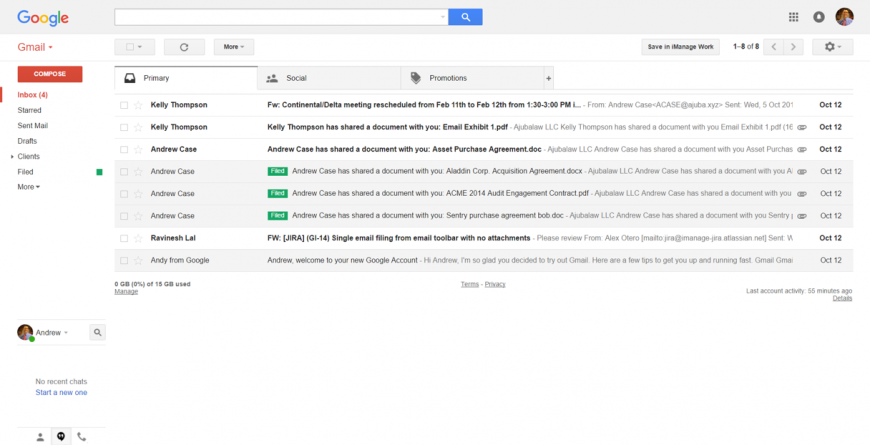
Task: Tick checkbox for Asset Purchase Agreement.doc email
Action: [124, 149]
